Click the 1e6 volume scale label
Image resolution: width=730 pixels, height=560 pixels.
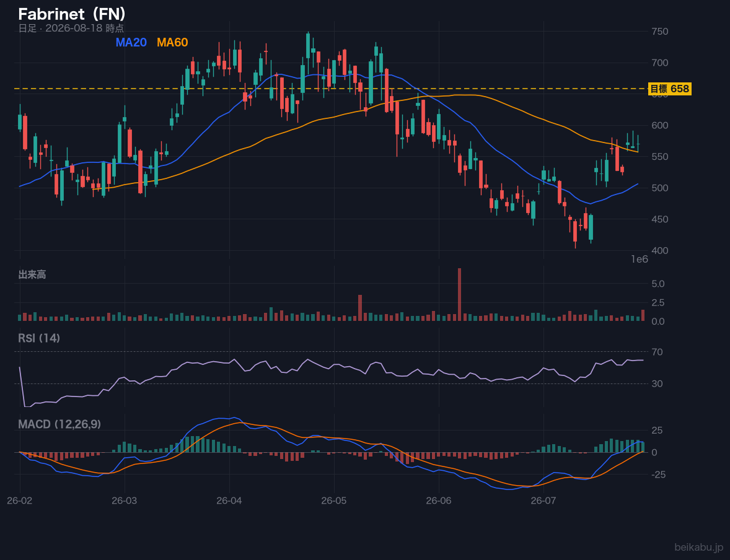click(x=640, y=260)
